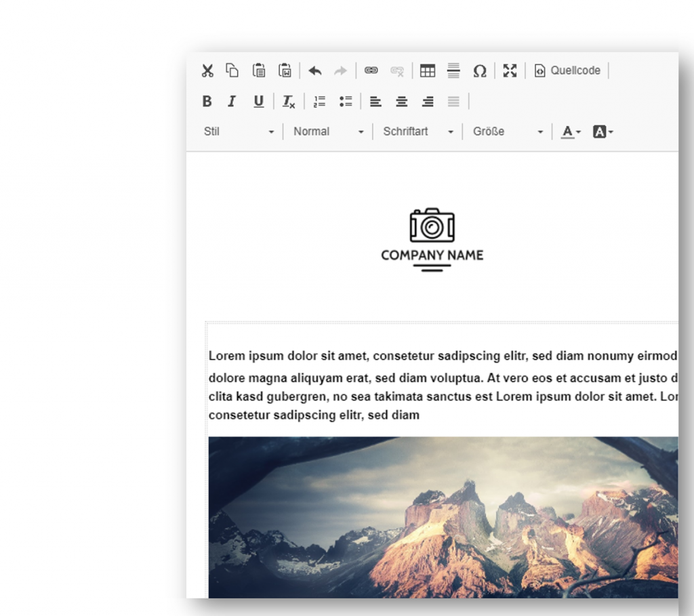
Task: Click in the Lorem ipsum paragraph text
Action: 443,385
